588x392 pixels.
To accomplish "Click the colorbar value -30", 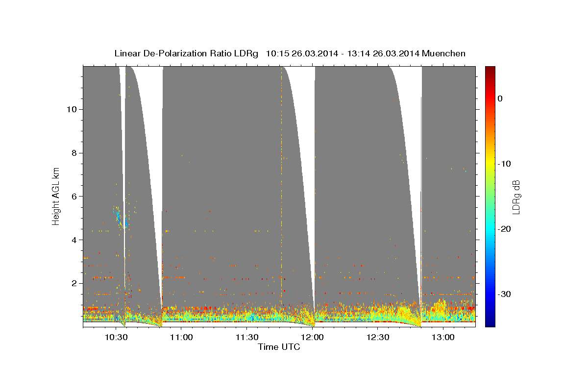I will (505, 294).
